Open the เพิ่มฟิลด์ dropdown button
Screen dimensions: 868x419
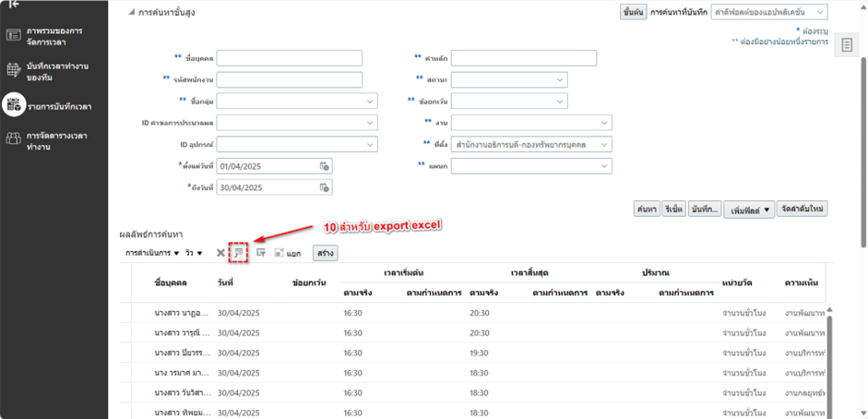[748, 209]
